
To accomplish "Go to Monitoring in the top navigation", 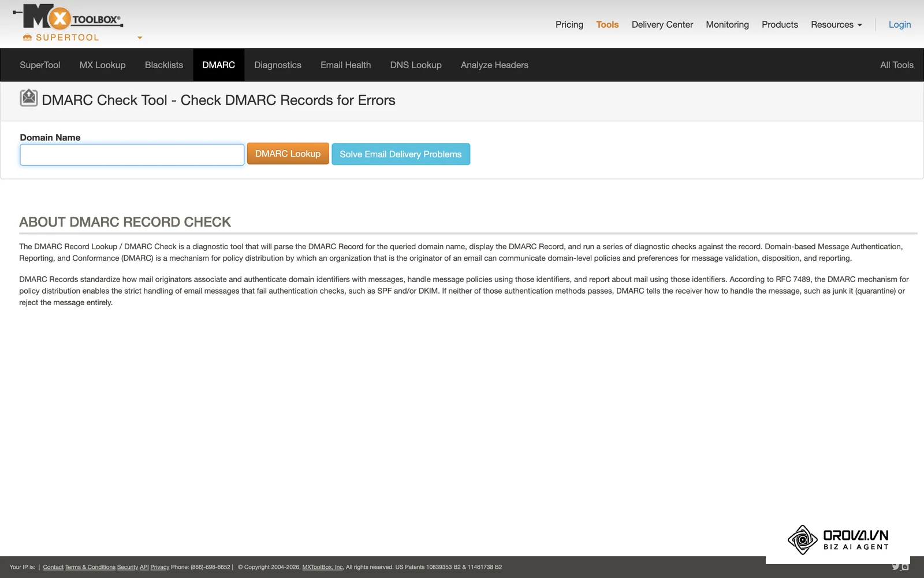I will tap(727, 24).
